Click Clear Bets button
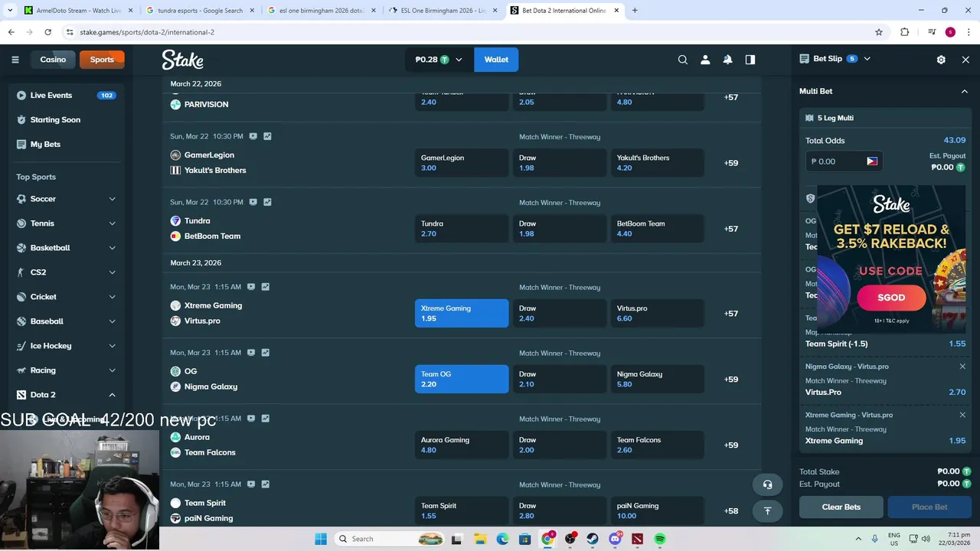 tap(841, 507)
